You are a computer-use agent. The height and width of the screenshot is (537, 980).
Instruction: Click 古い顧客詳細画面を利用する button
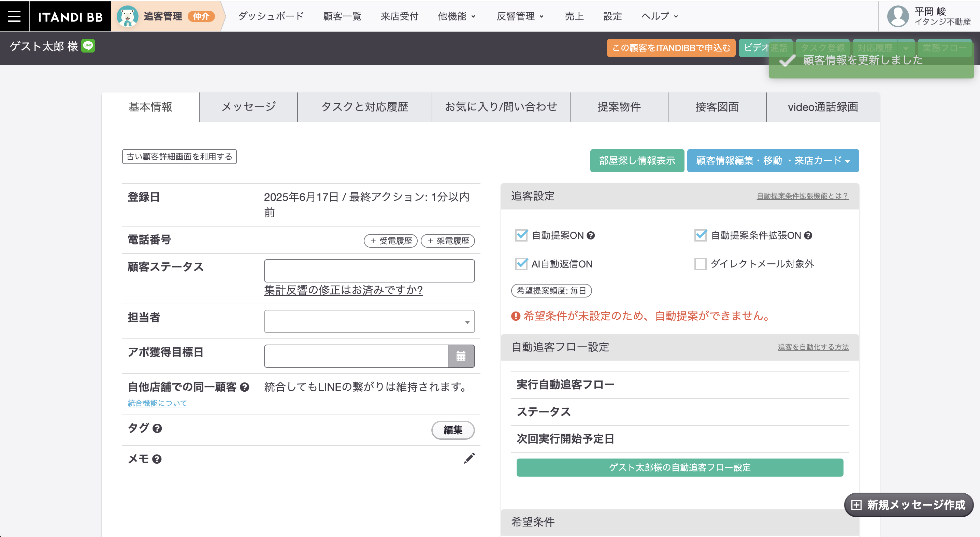click(x=179, y=157)
